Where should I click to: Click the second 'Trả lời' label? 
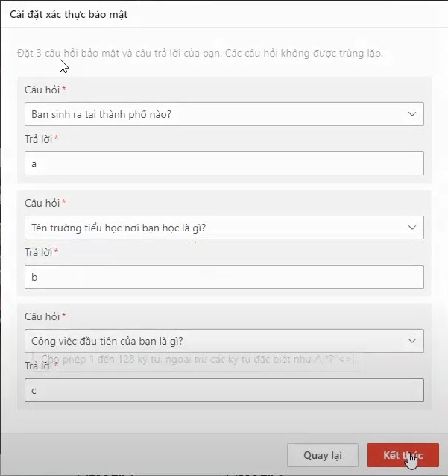(39, 252)
